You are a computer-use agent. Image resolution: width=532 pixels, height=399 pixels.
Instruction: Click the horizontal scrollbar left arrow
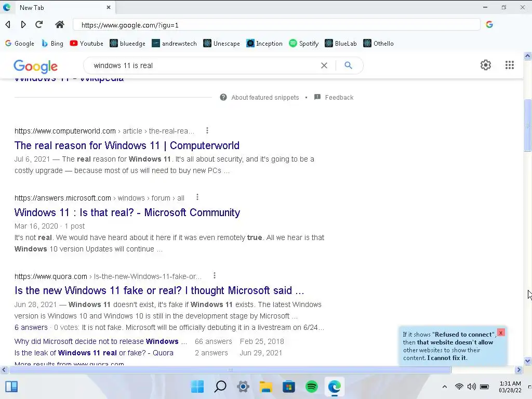pos(4,369)
